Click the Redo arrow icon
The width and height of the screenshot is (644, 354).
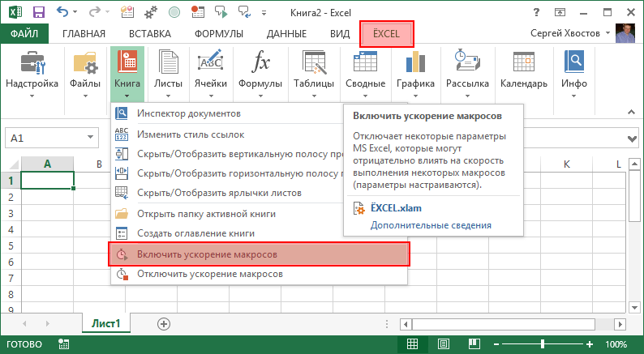click(x=94, y=12)
